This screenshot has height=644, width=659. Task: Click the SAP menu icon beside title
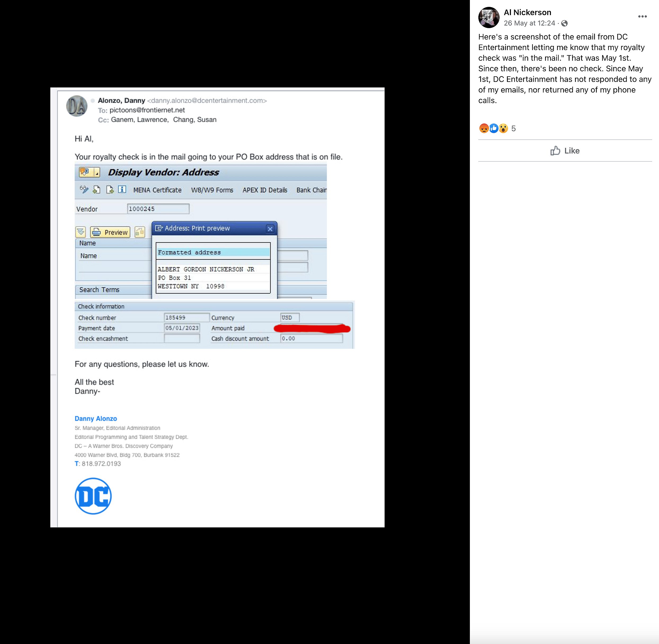[x=84, y=172]
